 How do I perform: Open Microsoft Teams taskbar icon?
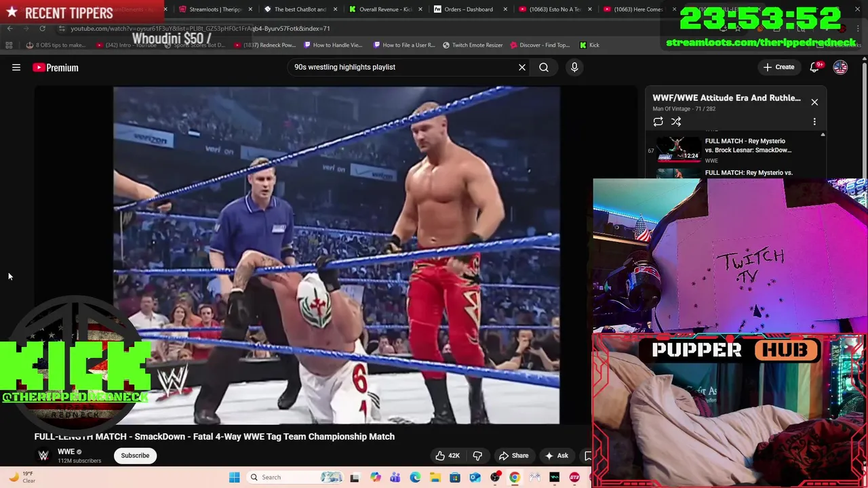(395, 477)
